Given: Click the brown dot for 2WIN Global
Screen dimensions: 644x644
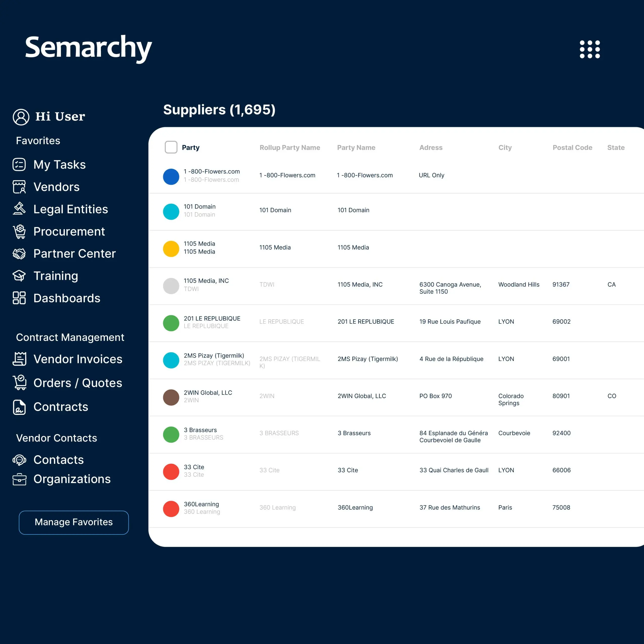Looking at the screenshot, I should 171,397.
